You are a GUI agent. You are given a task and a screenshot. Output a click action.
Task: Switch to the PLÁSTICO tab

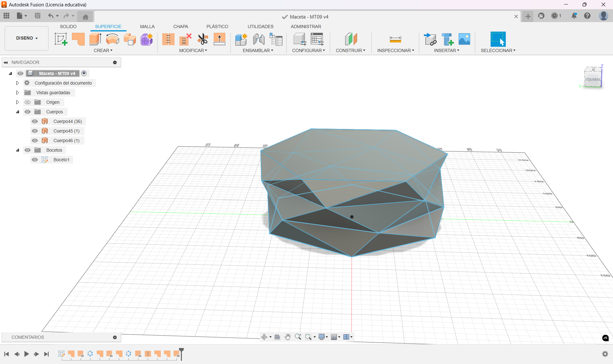click(217, 27)
